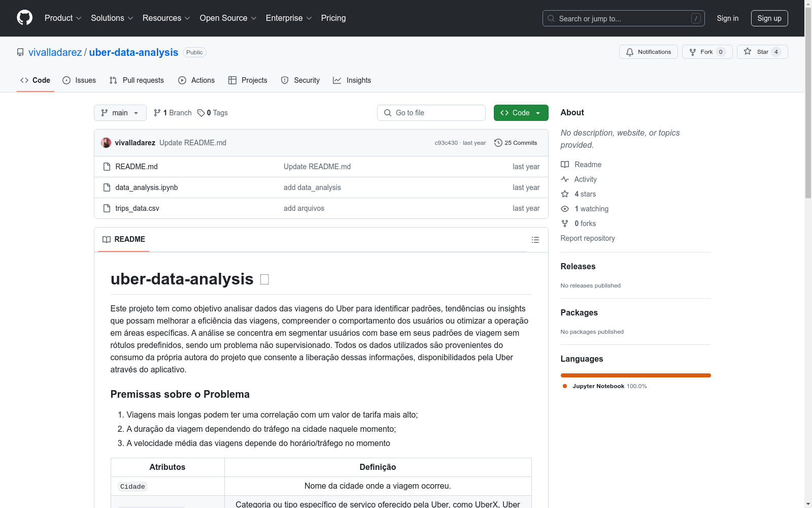Viewport: 812px width, 508px height.
Task: Select the README tab in file viewer
Action: click(124, 239)
